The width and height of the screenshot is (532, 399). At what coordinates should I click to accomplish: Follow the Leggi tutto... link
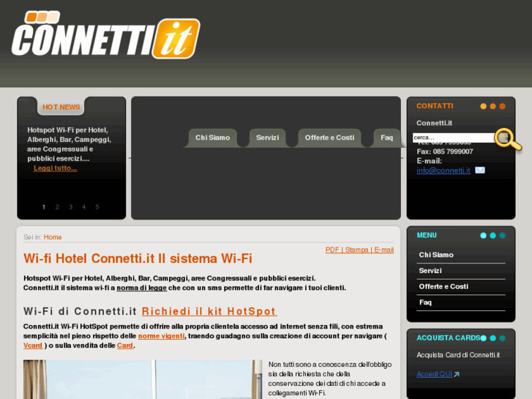tap(56, 168)
